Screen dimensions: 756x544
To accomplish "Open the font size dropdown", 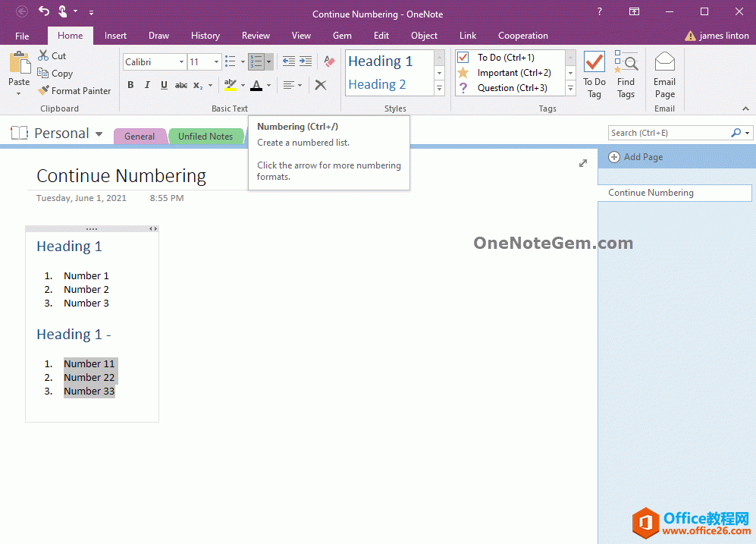I will pos(215,61).
